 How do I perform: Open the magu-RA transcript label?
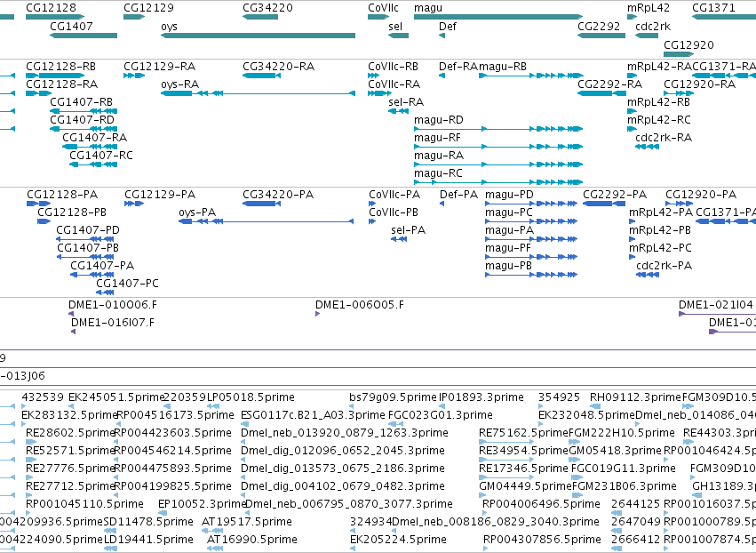point(439,156)
